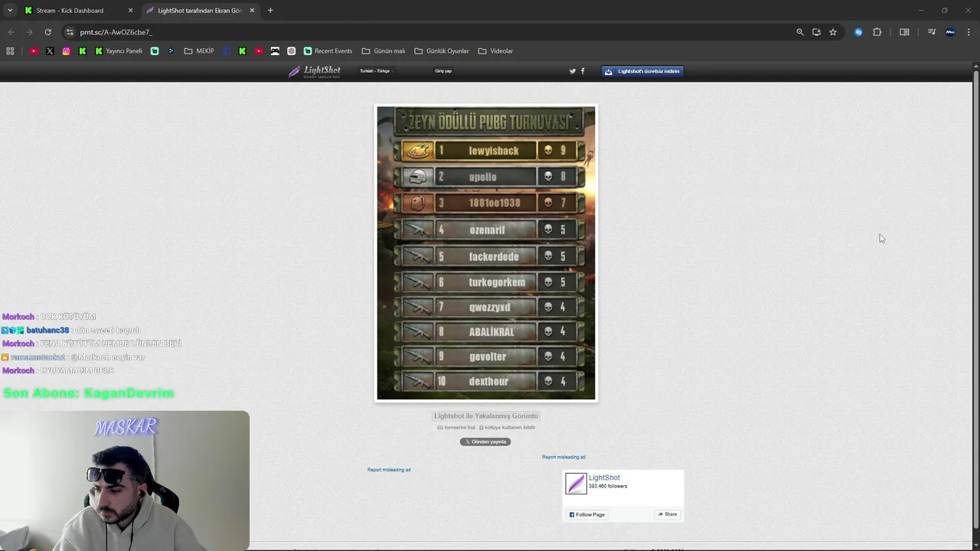Open the Recent Events bookmark
The width and height of the screenshot is (980, 551).
point(328,51)
